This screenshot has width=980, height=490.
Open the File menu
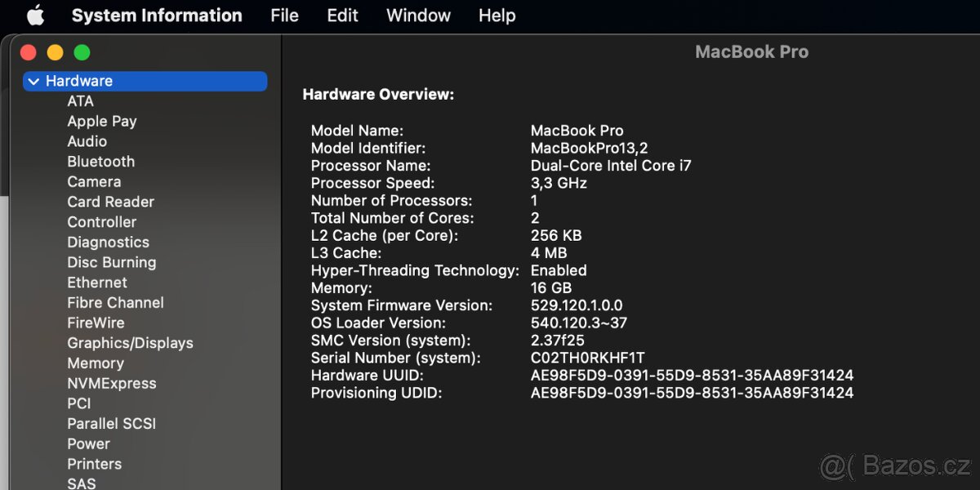tap(284, 15)
